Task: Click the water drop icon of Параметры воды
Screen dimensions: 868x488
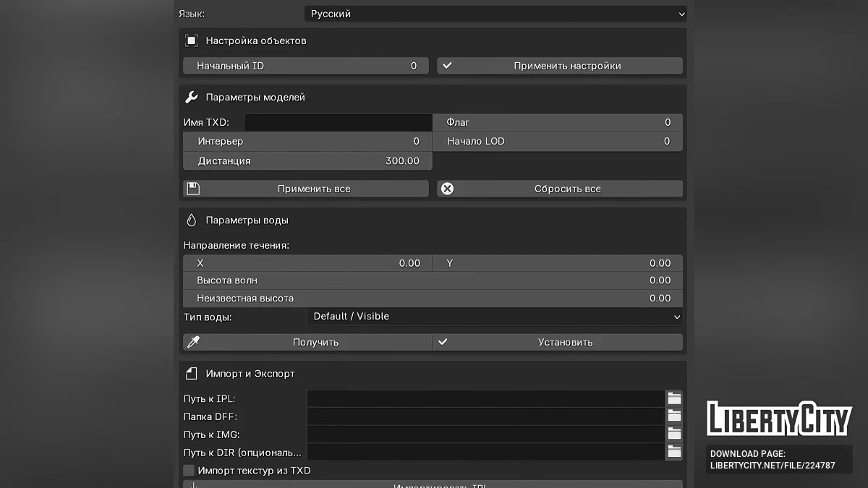Action: pos(192,221)
